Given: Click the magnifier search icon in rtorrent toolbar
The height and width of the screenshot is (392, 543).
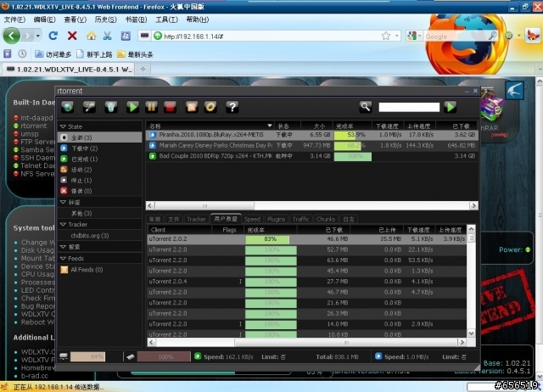Looking at the screenshot, I should [366, 107].
